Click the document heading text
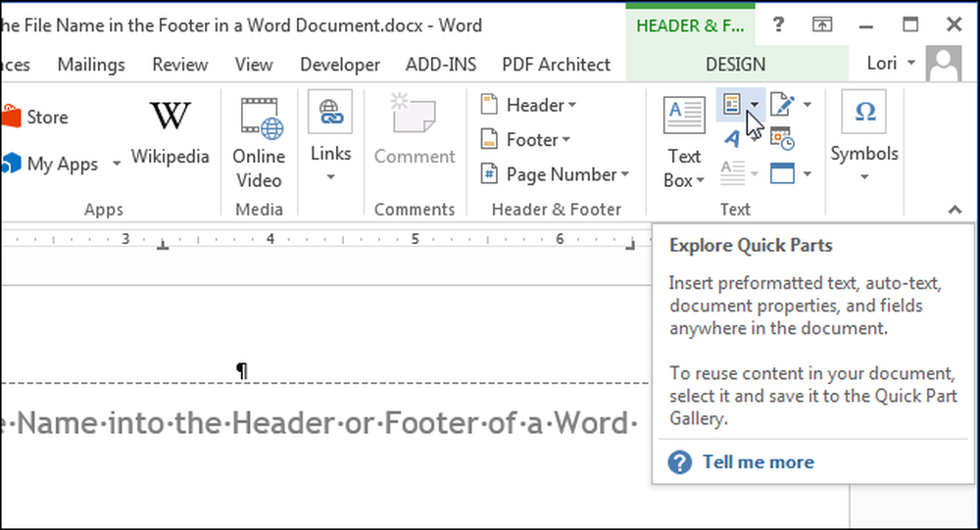Screen dimensions: 980x530 [x=318, y=423]
